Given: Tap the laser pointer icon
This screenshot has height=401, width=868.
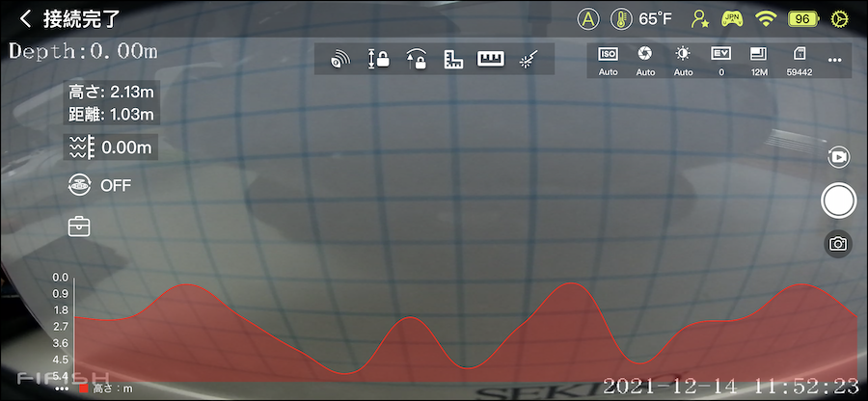Looking at the screenshot, I should pos(529,60).
